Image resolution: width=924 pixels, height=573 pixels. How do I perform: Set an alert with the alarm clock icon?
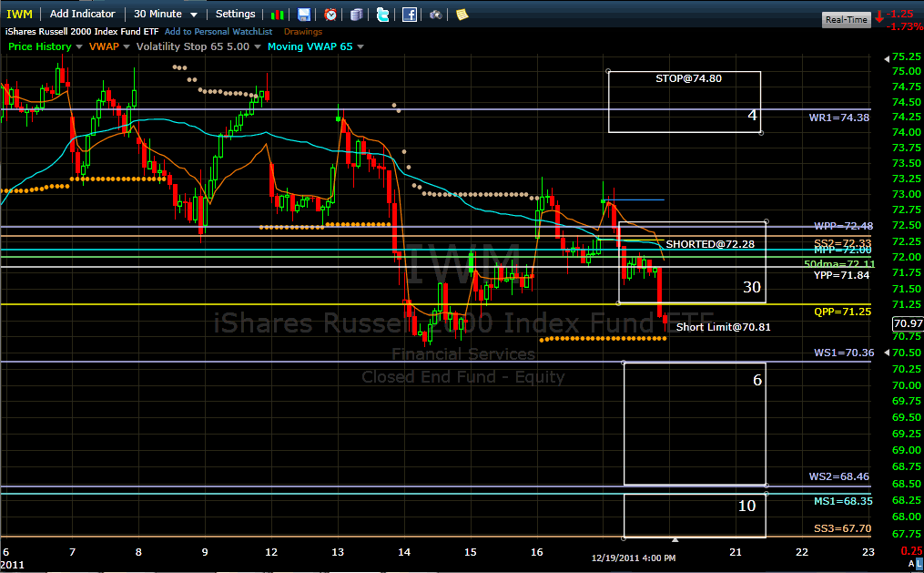pos(330,15)
